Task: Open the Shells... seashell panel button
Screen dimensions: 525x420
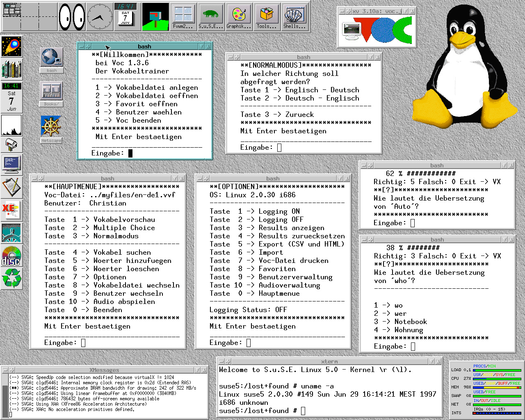Action: point(294,17)
